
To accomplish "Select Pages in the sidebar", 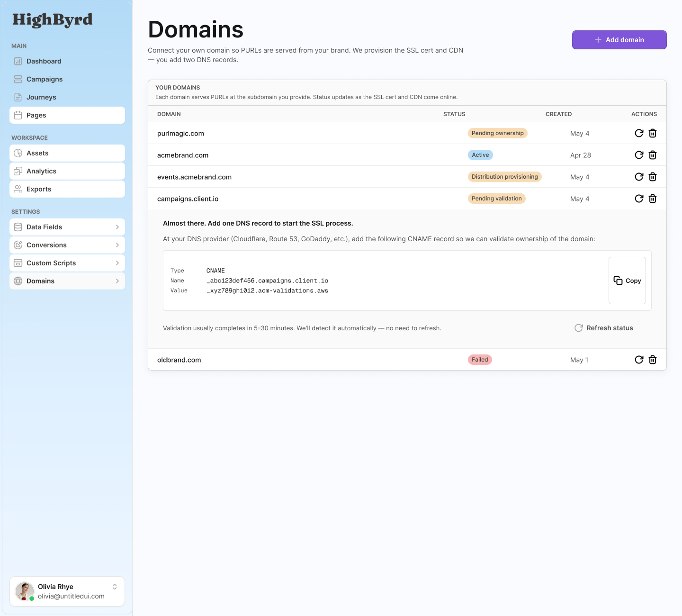I will (x=67, y=115).
